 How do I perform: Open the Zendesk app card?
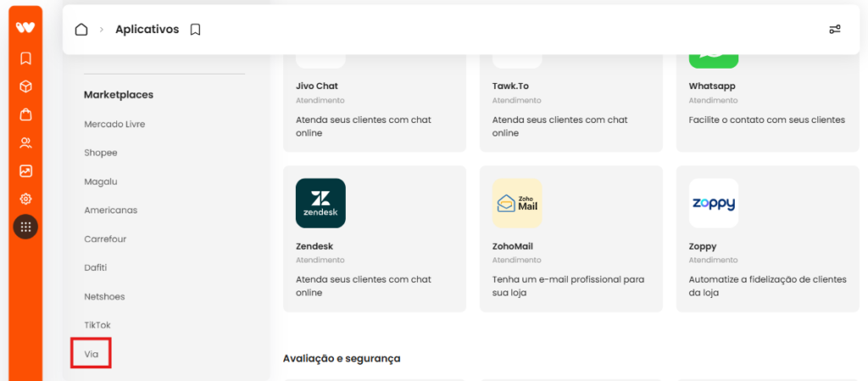(374, 239)
